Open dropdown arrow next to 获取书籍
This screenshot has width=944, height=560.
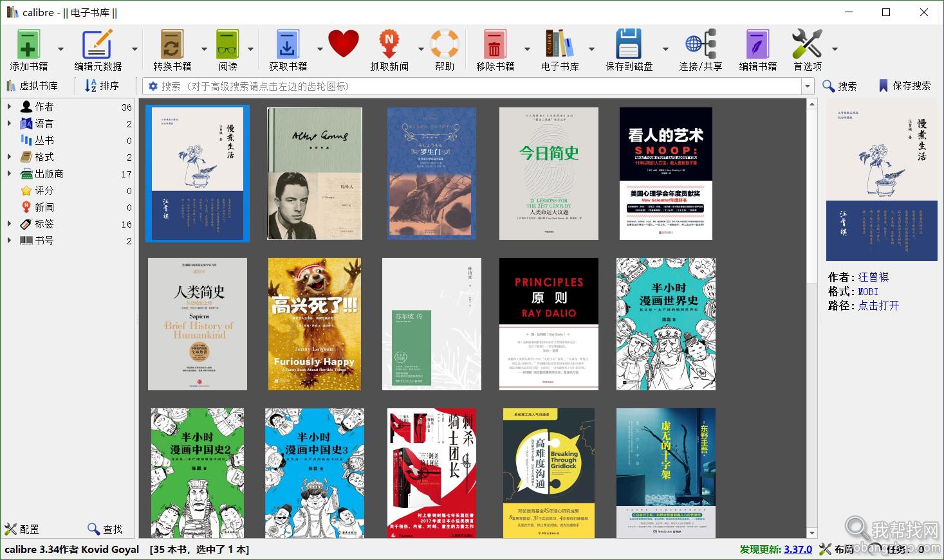click(x=319, y=49)
